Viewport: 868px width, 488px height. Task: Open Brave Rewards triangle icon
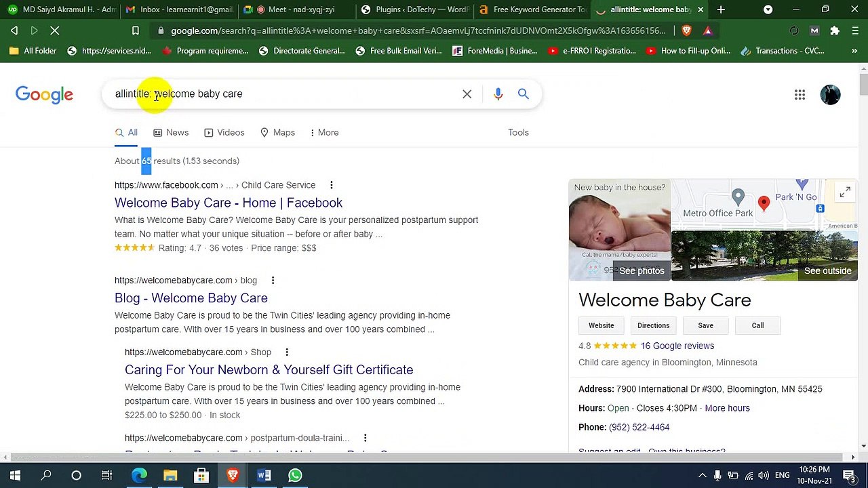click(707, 30)
